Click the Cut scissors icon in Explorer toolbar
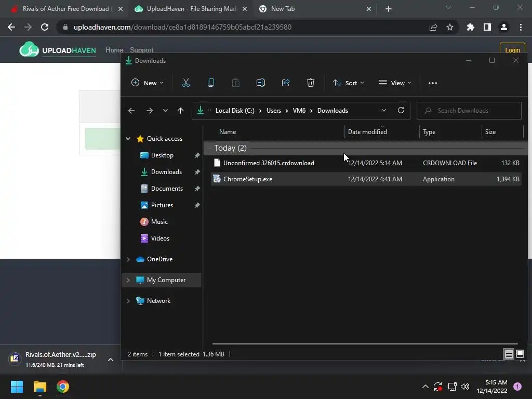Screen dimensions: 532x399 click(x=186, y=83)
